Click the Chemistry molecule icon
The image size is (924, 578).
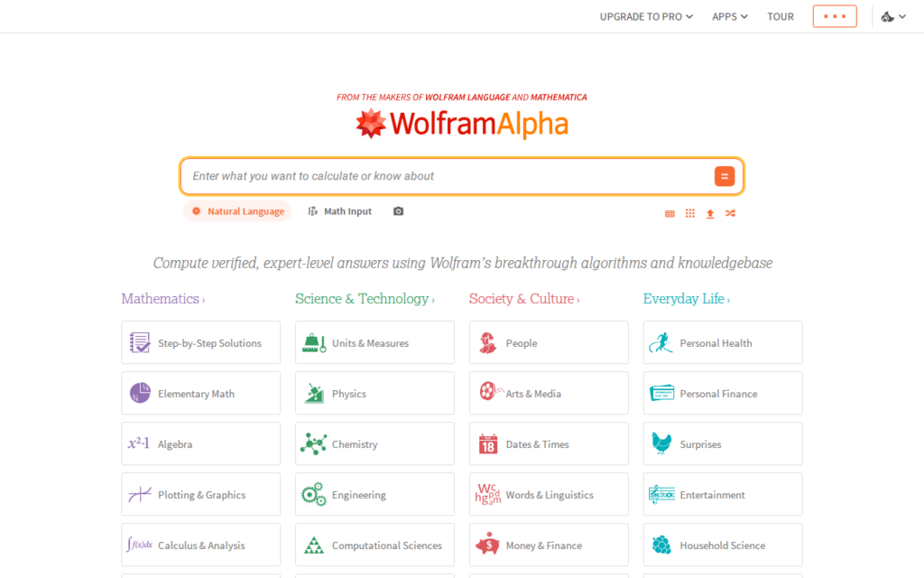[313, 443]
